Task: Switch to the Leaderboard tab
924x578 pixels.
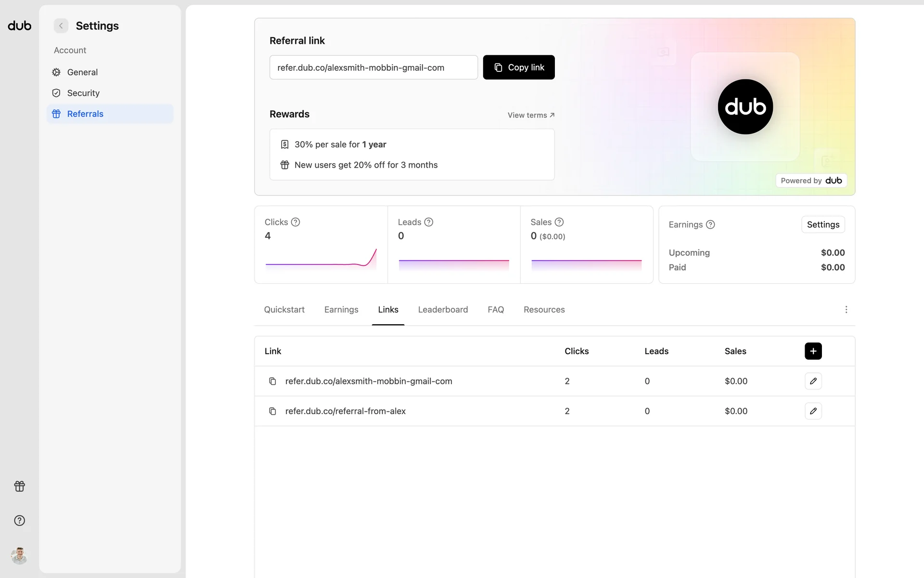Action: point(443,310)
